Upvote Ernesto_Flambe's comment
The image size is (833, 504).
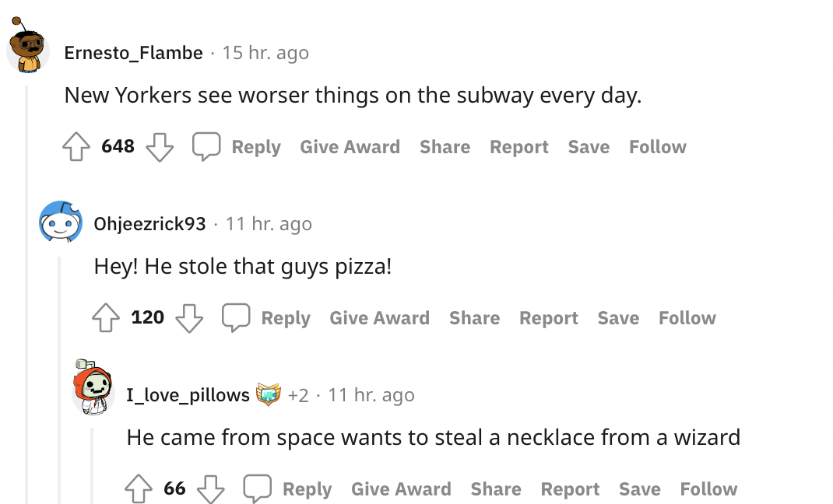click(x=76, y=146)
